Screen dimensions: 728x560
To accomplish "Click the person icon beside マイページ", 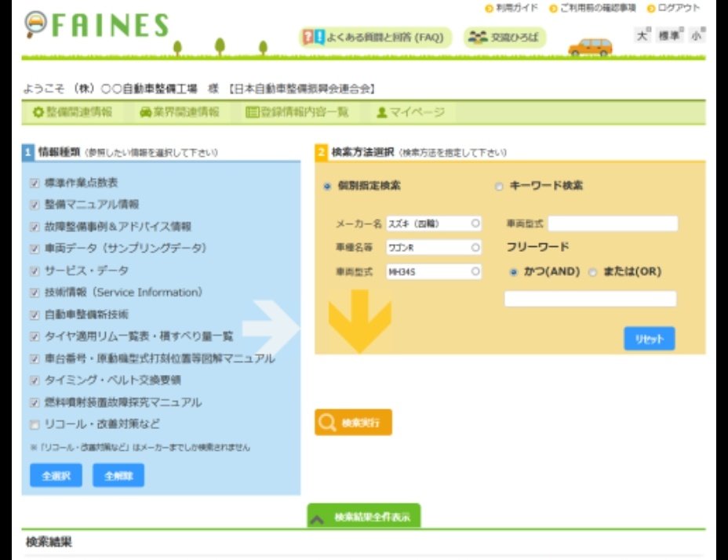I will pyautogui.click(x=381, y=112).
